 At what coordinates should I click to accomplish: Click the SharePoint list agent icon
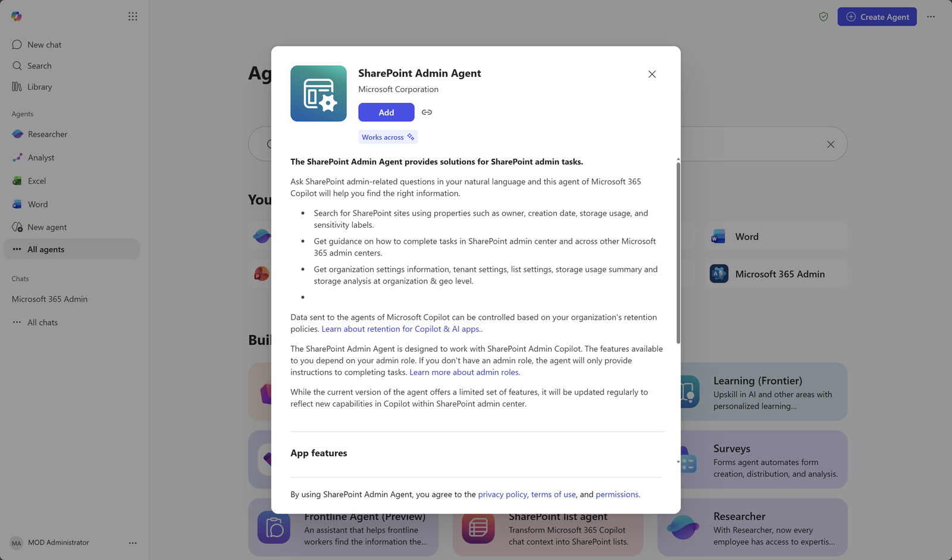pos(478,528)
